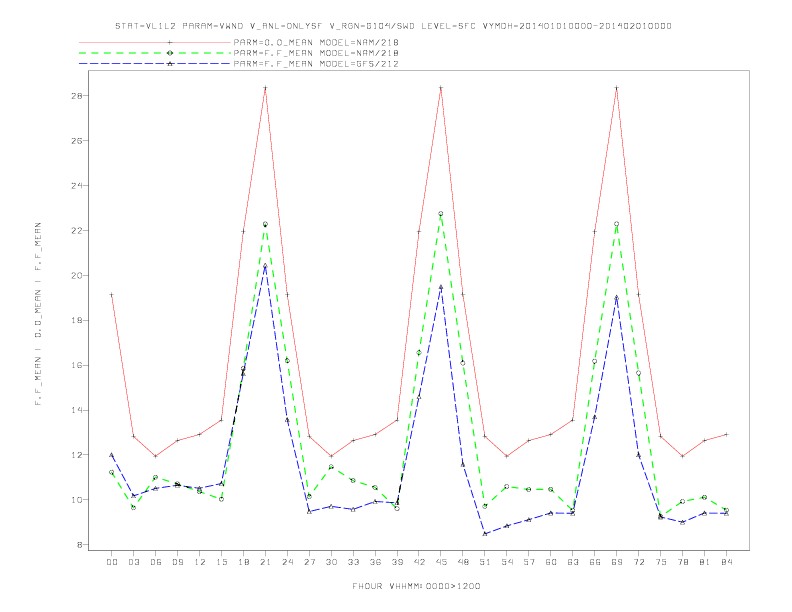Click x-axis tick label 27

point(309,562)
